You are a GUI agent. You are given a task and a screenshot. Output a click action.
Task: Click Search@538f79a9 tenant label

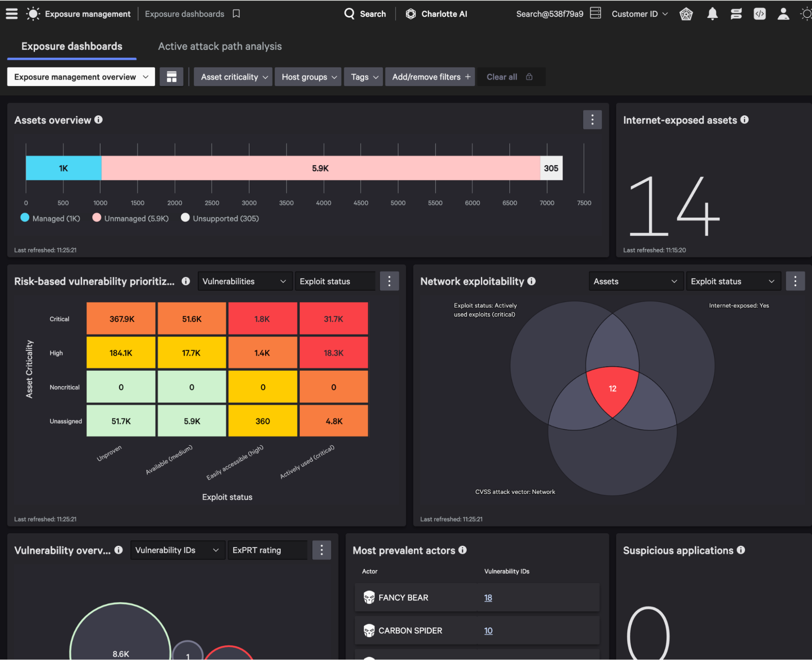(550, 14)
